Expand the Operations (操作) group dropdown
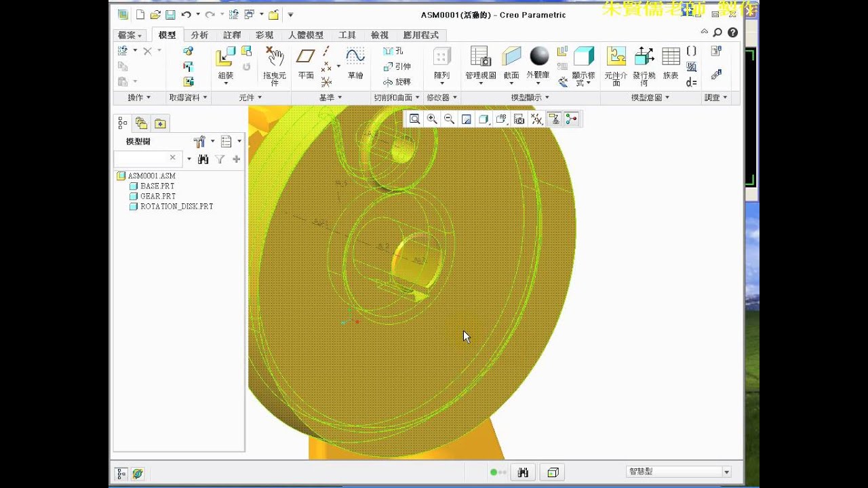The width and height of the screenshot is (868, 488). point(139,98)
